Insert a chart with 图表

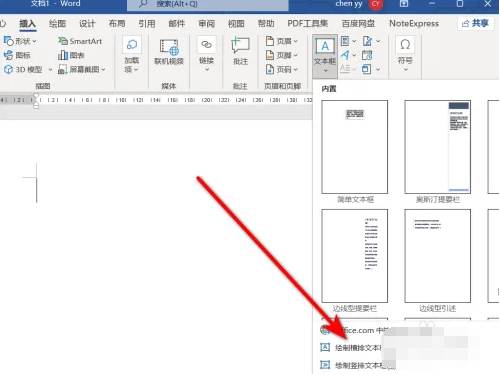tap(71, 55)
